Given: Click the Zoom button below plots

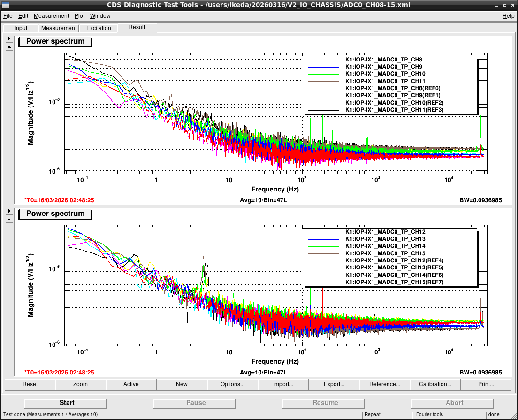Looking at the screenshot, I should pyautogui.click(x=80, y=384).
